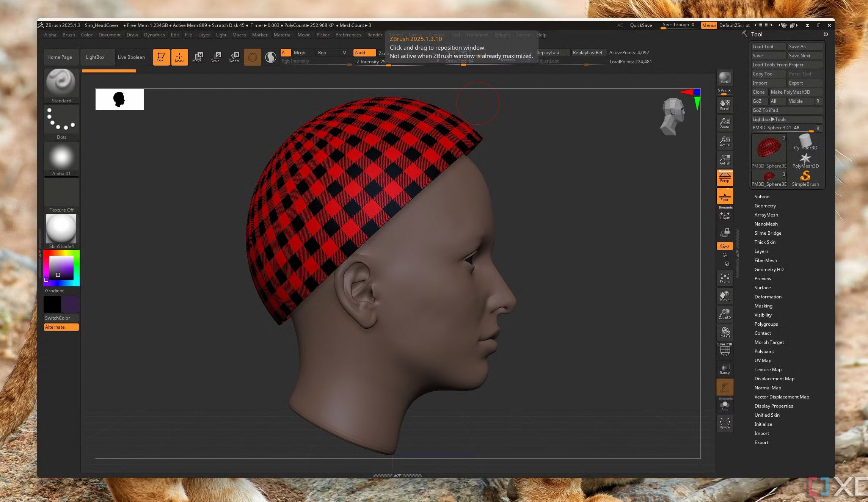Expand the Polygroups sub-palette
Viewport: 868px width, 502px height.
click(x=766, y=324)
